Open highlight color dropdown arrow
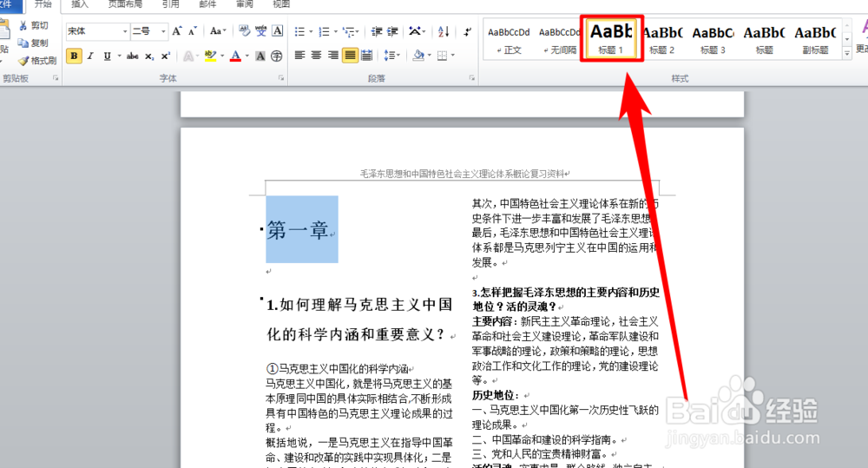Image resolution: width=868 pixels, height=468 pixels. click(x=222, y=56)
